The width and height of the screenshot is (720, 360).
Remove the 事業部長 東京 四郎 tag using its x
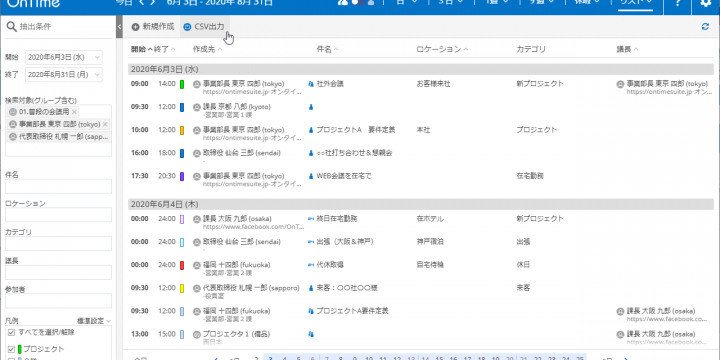click(105, 124)
